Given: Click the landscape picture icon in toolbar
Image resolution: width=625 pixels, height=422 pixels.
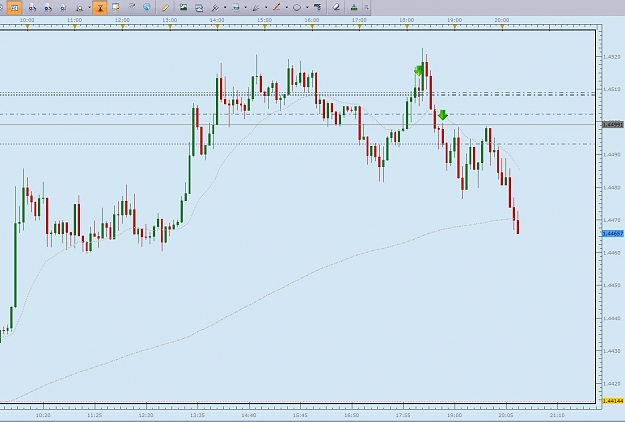Looking at the screenshot, I should coord(183,7).
